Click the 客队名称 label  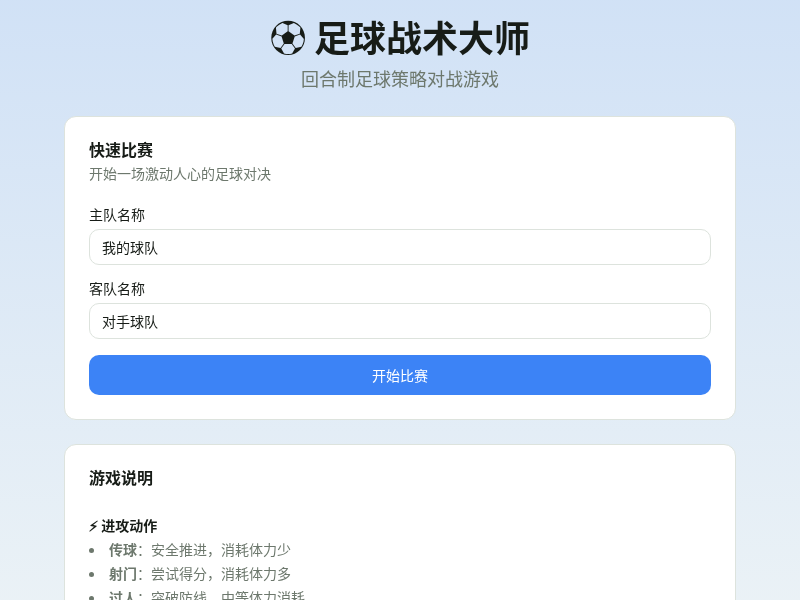pos(116,289)
